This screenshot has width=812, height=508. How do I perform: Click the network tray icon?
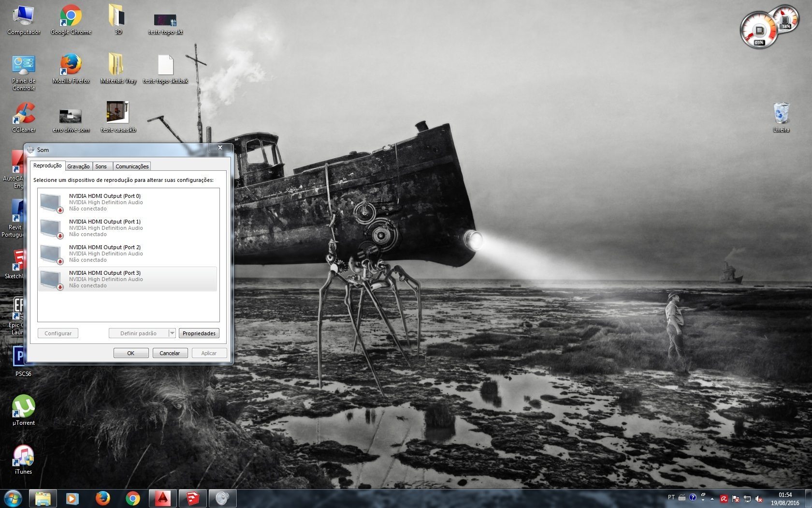747,498
